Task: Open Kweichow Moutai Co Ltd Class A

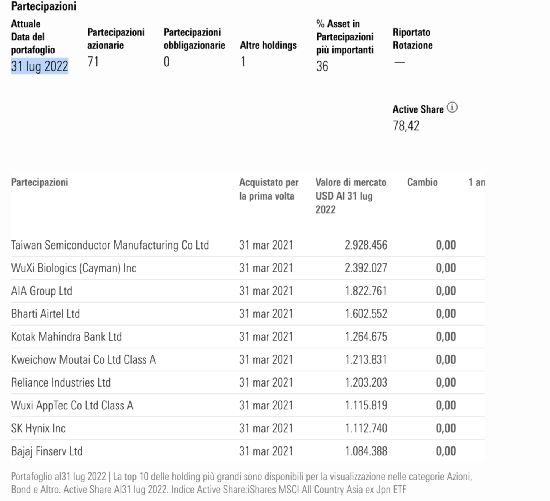Action: pyautogui.click(x=83, y=360)
